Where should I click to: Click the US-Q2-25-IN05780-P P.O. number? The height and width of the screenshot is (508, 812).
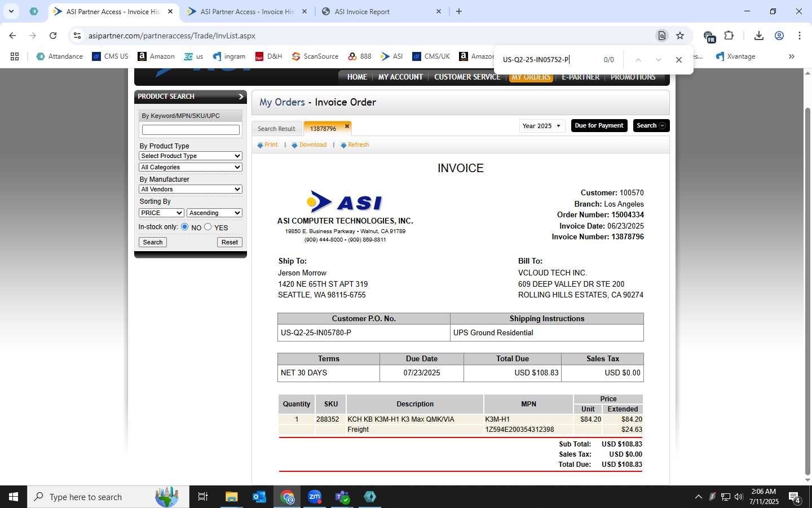pyautogui.click(x=316, y=333)
